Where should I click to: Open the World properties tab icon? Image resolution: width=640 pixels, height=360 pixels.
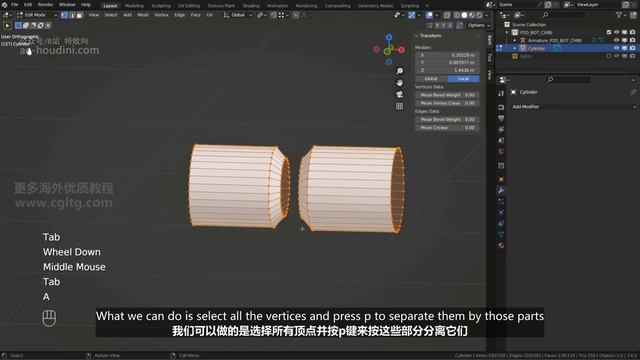tap(501, 151)
